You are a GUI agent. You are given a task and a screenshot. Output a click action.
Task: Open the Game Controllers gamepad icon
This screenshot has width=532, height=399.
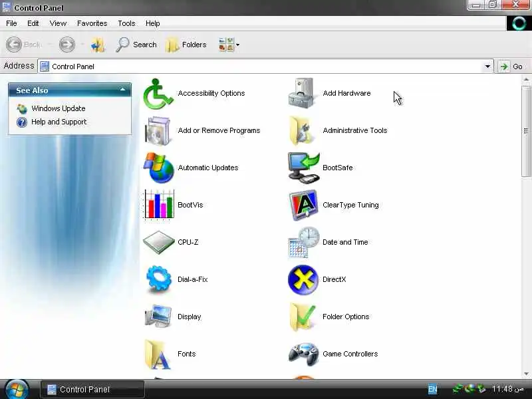[x=303, y=354]
